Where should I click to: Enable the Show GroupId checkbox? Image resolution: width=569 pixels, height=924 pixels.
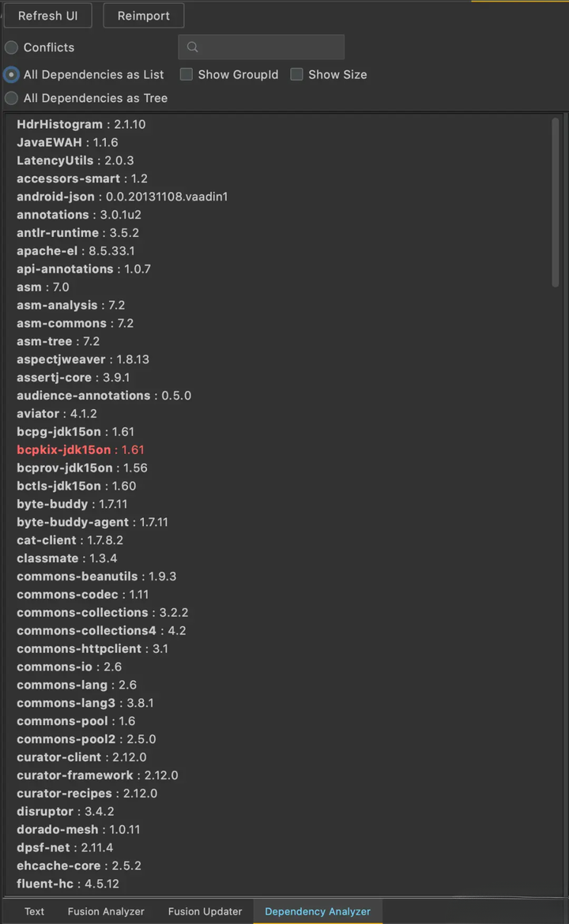187,74
